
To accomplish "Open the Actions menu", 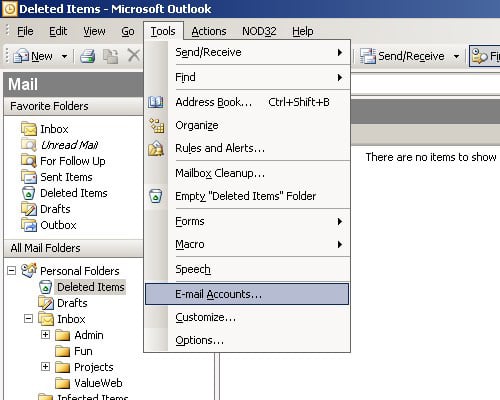I will click(209, 31).
